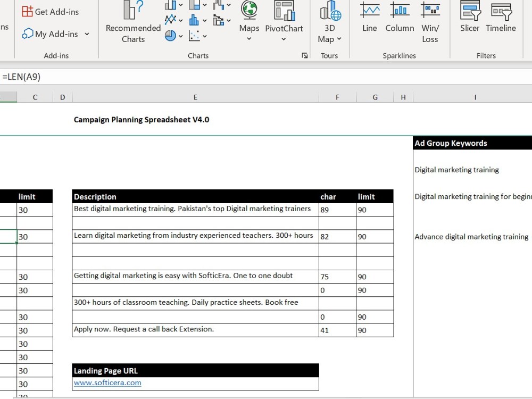The width and height of the screenshot is (532, 399).
Task: Expand the My Add-ins dropdown arrow
Action: pos(87,34)
